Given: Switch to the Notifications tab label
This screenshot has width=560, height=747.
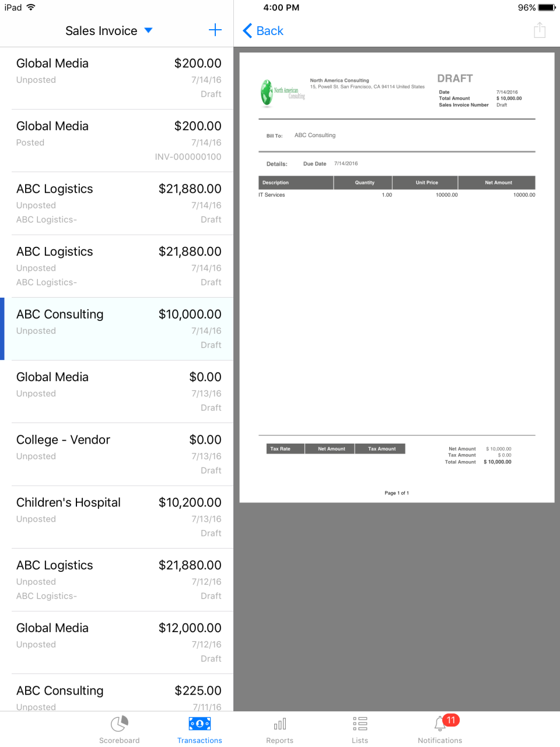Looking at the screenshot, I should (440, 741).
